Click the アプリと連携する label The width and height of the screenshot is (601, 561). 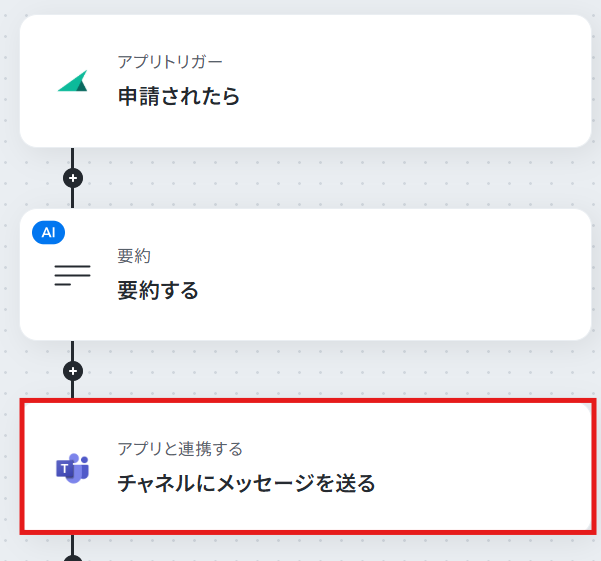180,449
